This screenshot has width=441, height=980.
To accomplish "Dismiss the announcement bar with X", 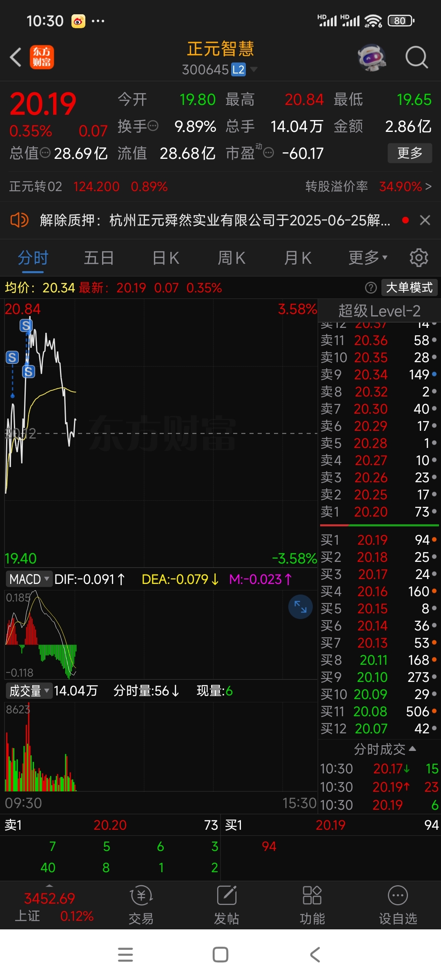I will point(425,220).
